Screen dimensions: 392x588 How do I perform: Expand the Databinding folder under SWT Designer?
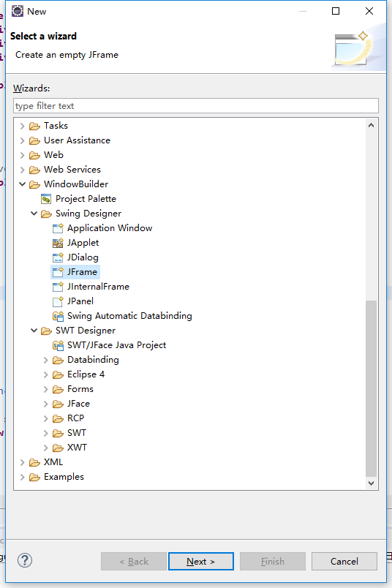[45, 360]
